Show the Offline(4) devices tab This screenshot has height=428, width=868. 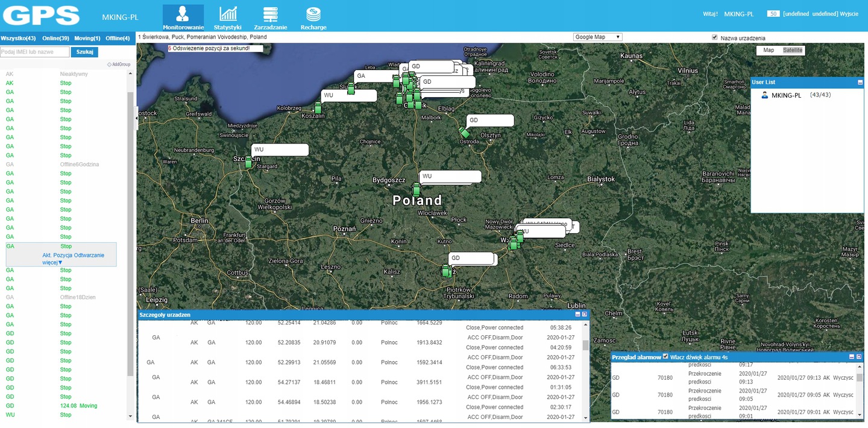pos(118,38)
